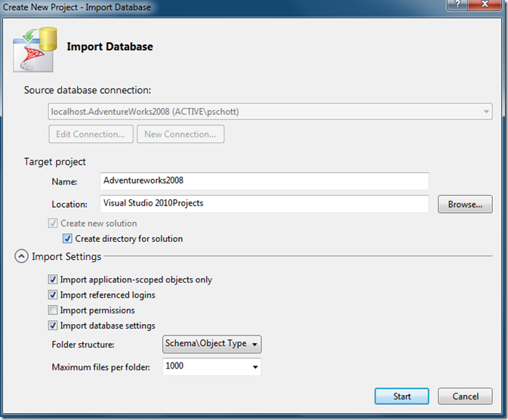Click the dialog title bar text
Image resolution: width=508 pixels, height=420 pixels.
click(x=75, y=8)
